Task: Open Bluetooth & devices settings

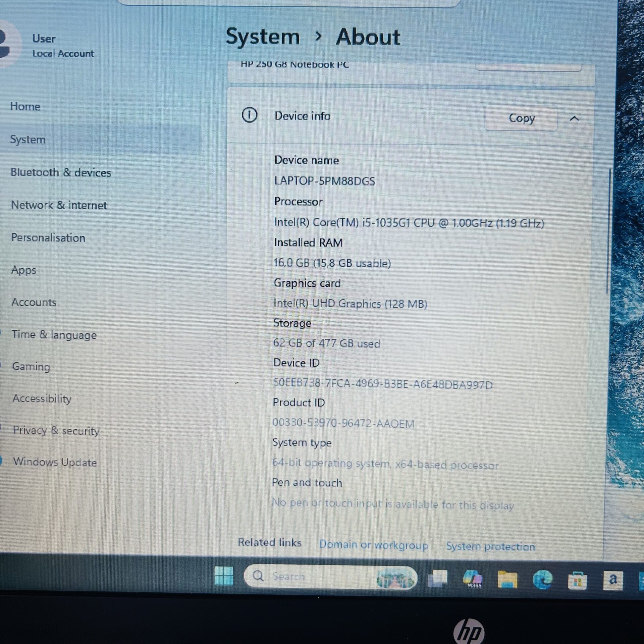Action: pos(61,172)
